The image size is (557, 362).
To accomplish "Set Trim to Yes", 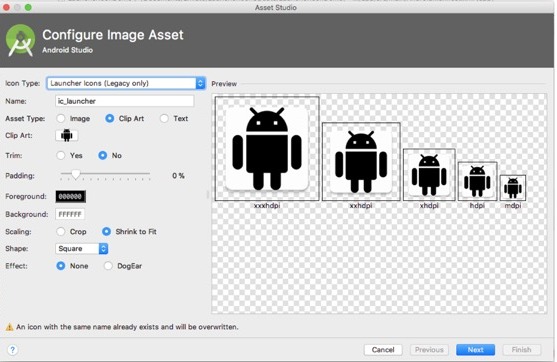I will tap(61, 156).
